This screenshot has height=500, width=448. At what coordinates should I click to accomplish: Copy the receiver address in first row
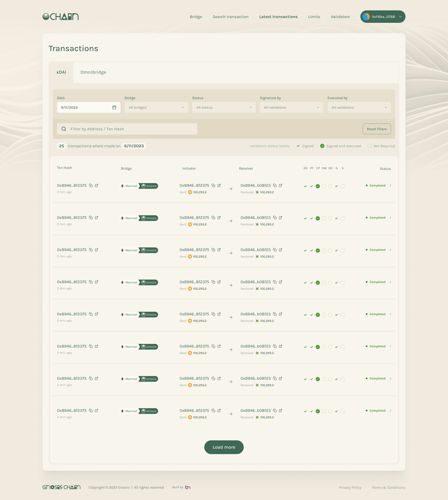pos(275,185)
